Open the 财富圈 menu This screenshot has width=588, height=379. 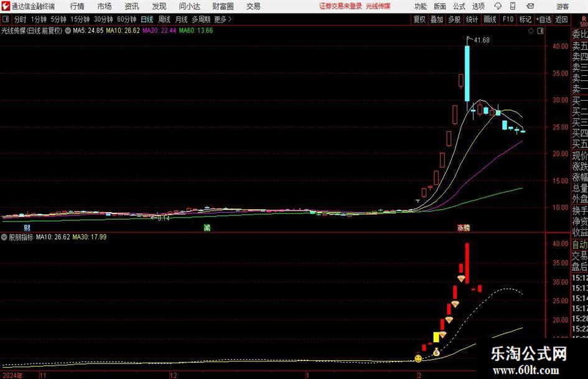point(223,6)
